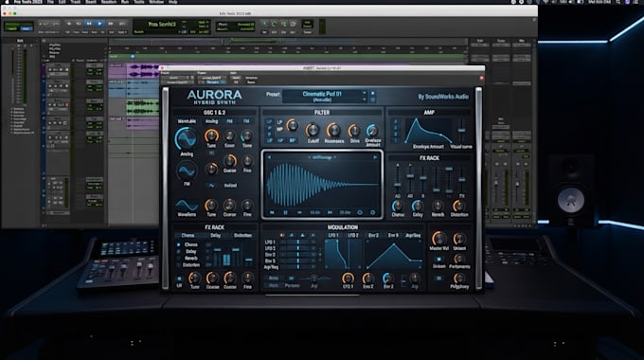Image resolution: width=644 pixels, height=360 pixels.
Task: Click the preset up arrow
Action: pos(364,93)
